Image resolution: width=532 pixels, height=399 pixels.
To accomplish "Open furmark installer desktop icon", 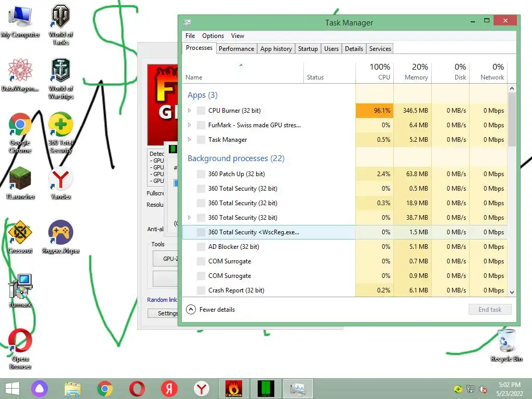I will (x=20, y=290).
